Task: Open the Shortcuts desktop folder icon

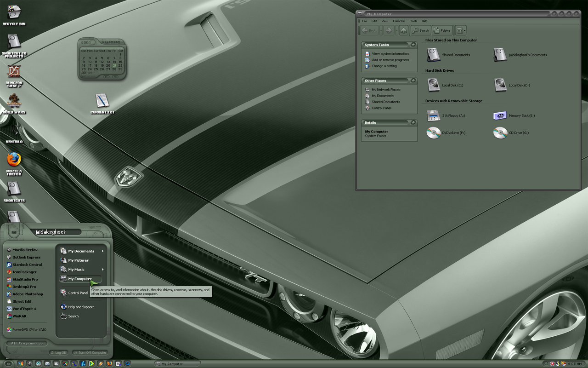Action: (x=14, y=192)
